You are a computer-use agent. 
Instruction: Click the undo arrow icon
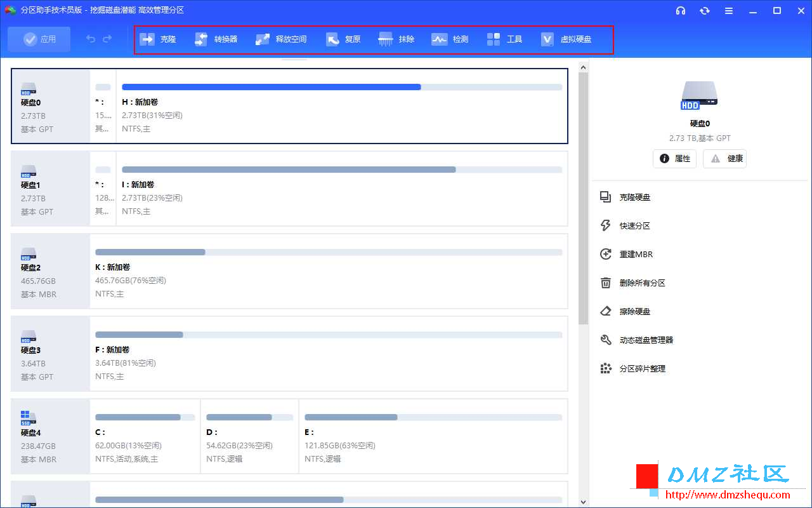tap(91, 39)
